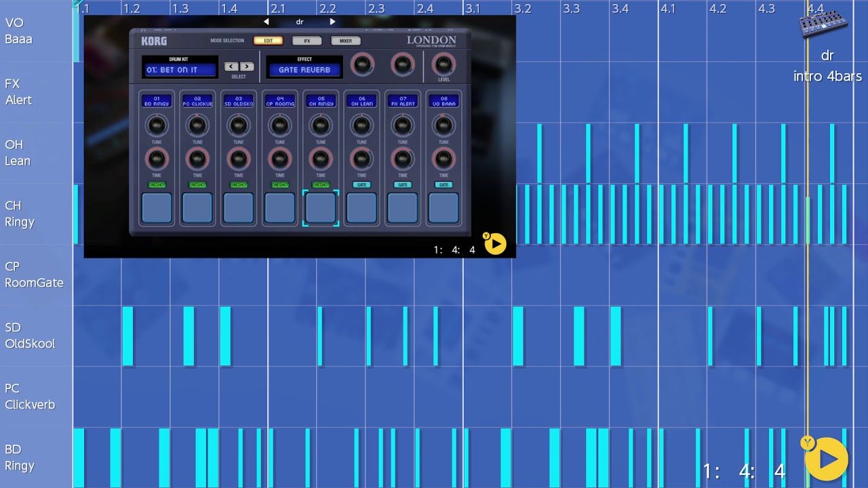Screen dimensions: 868x488
Task: Click the TIME knob for channel 06
Action: pos(361,159)
